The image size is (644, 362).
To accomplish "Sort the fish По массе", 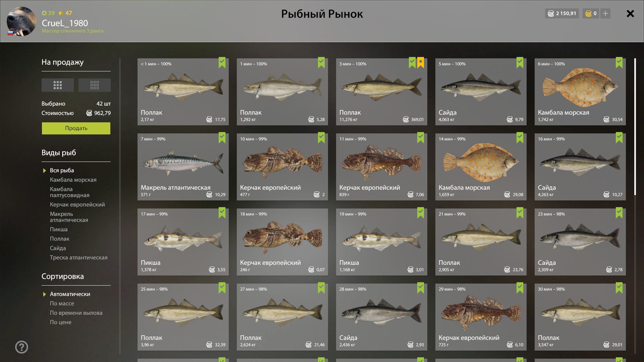I will tap(62, 303).
